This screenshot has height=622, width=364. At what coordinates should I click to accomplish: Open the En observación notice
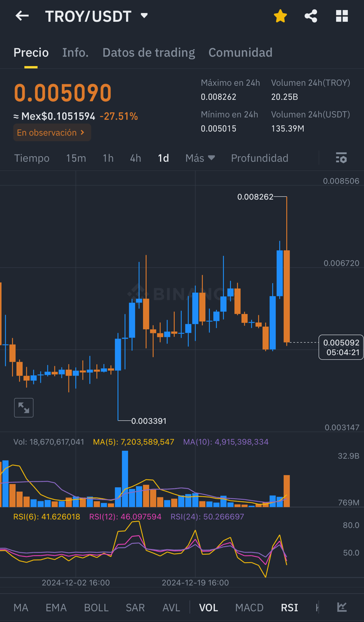[52, 132]
